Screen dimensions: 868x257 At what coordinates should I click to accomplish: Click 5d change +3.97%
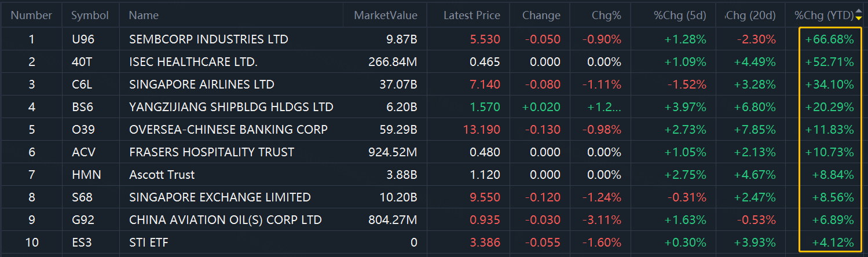tap(686, 107)
